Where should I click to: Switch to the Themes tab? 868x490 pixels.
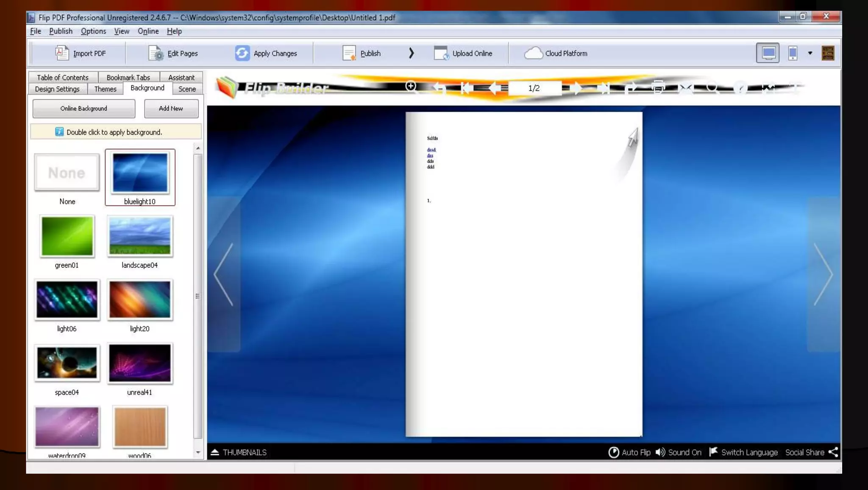(x=105, y=89)
